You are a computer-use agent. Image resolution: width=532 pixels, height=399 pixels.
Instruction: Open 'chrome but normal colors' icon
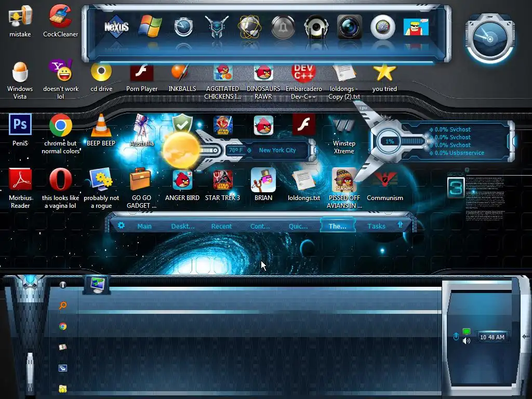[x=61, y=134]
